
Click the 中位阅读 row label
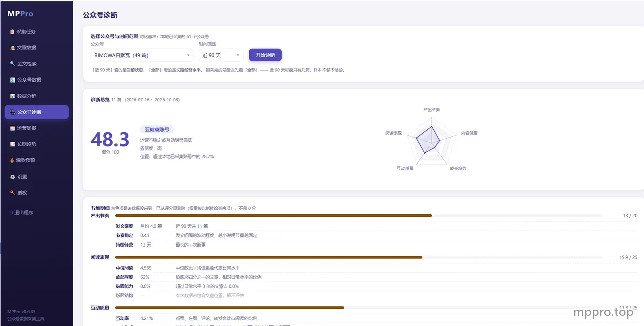tap(124, 268)
